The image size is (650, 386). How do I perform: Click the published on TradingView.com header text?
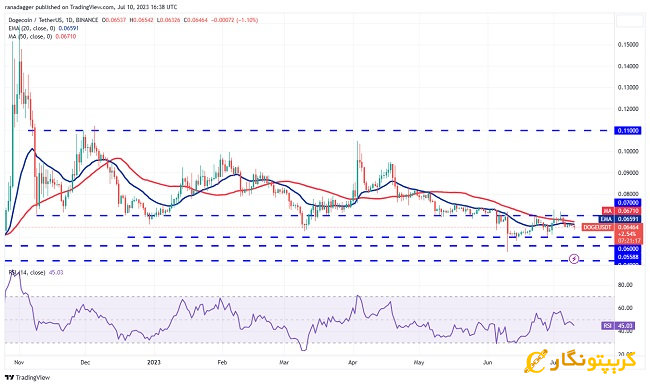click(x=91, y=7)
